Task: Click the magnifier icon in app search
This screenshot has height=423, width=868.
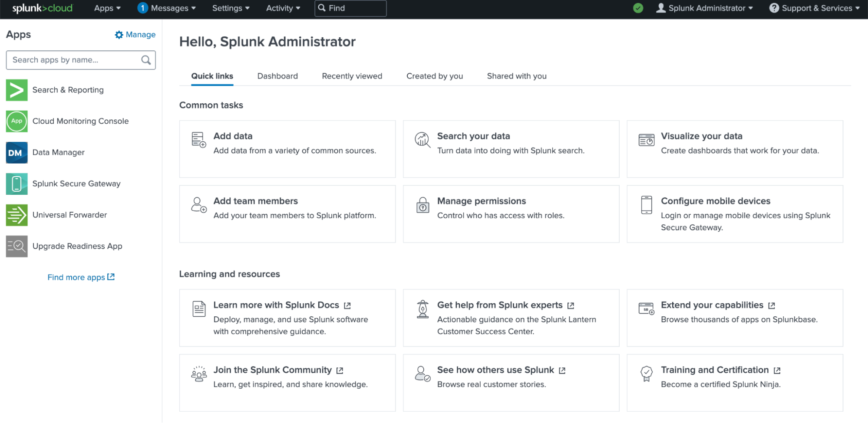Action: tap(146, 60)
